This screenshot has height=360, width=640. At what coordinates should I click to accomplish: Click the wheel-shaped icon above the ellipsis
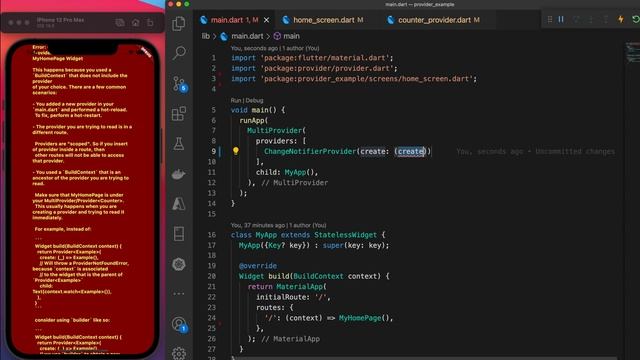[179, 264]
